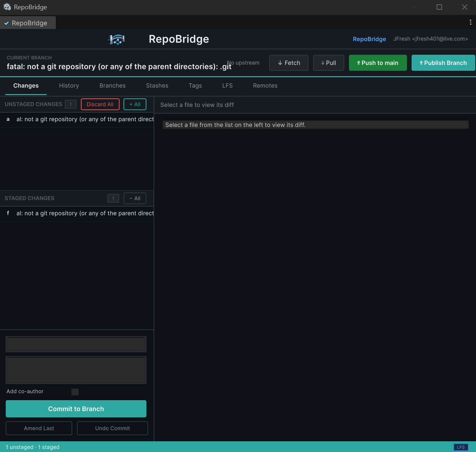Open the History tab
The width and height of the screenshot is (476, 452).
click(69, 86)
